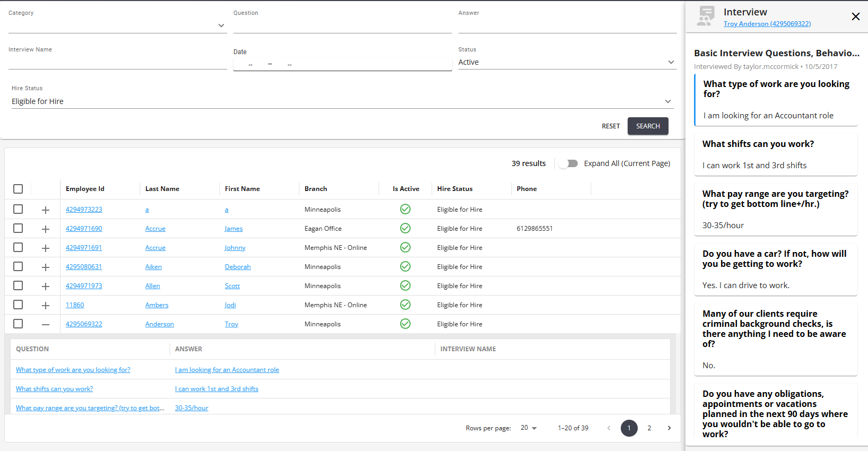Image resolution: width=868 pixels, height=451 pixels.
Task: Open last name Aiken link
Action: pyautogui.click(x=153, y=267)
